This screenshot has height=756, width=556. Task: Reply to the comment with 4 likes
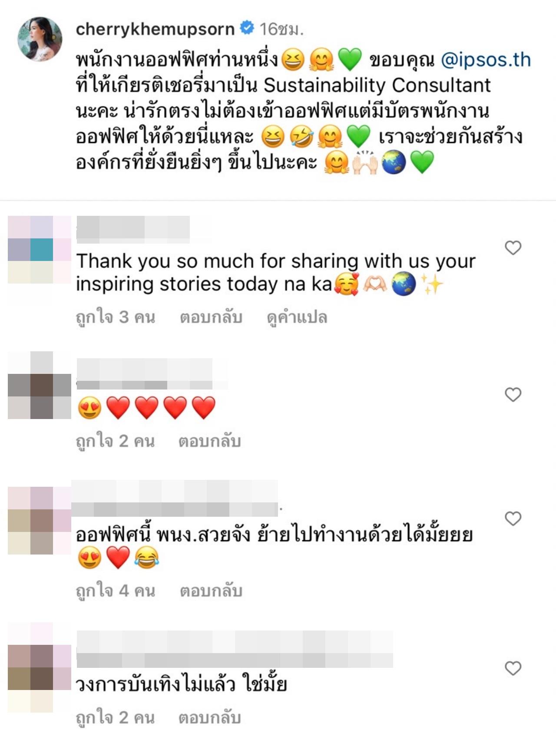coord(211,591)
